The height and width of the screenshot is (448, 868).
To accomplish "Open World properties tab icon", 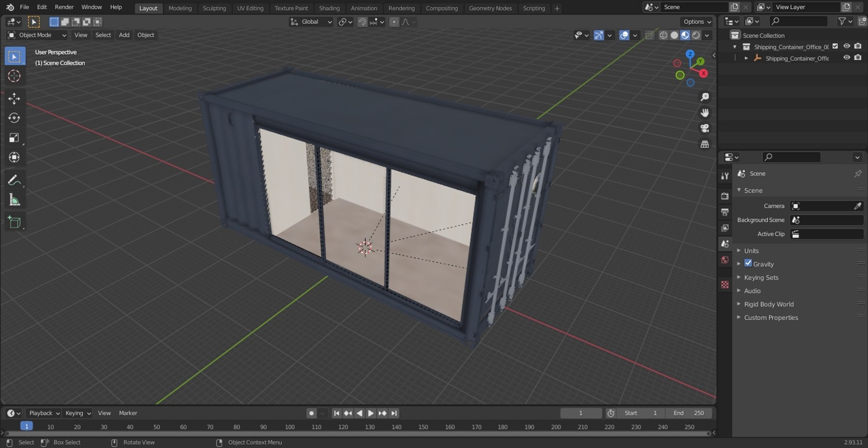I will pos(725,259).
